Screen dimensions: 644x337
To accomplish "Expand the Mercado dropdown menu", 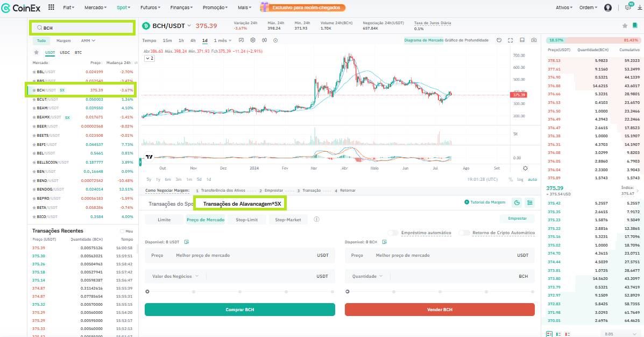I will click(x=95, y=8).
